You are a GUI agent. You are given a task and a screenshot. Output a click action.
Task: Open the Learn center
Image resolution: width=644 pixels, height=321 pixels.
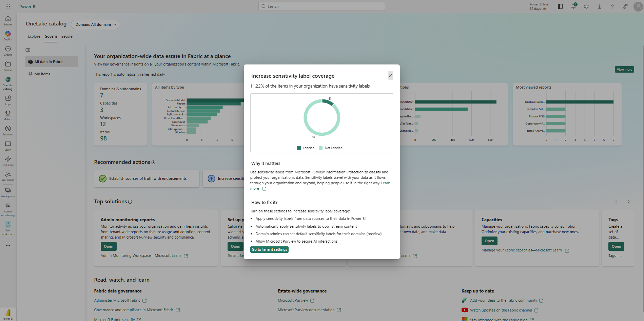click(x=8, y=146)
